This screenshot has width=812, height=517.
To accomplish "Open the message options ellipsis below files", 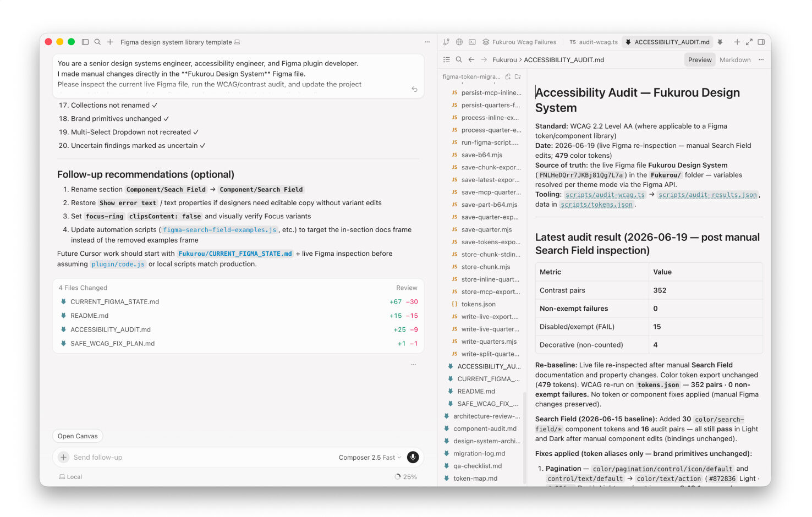I will pyautogui.click(x=413, y=365).
